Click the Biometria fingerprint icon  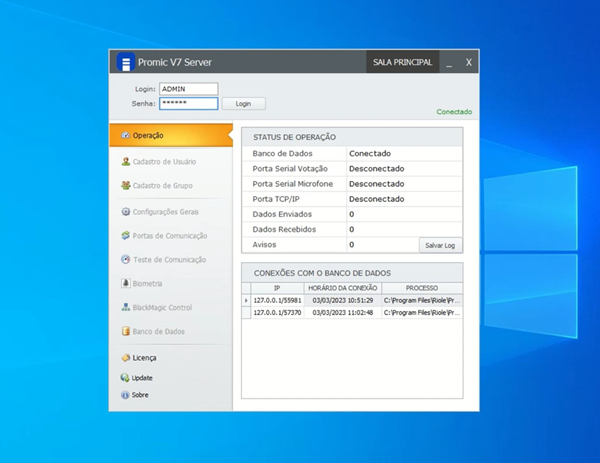126,283
